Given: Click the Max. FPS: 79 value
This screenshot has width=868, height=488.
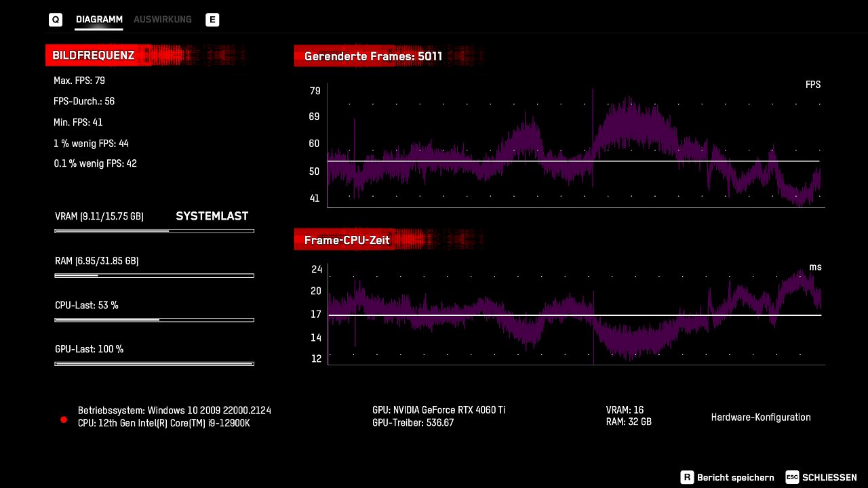Looking at the screenshot, I should tap(79, 81).
